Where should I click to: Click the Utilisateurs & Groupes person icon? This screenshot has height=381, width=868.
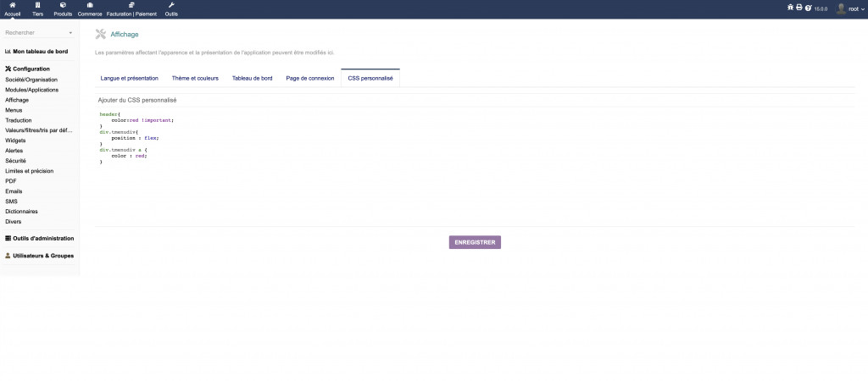tap(8, 256)
